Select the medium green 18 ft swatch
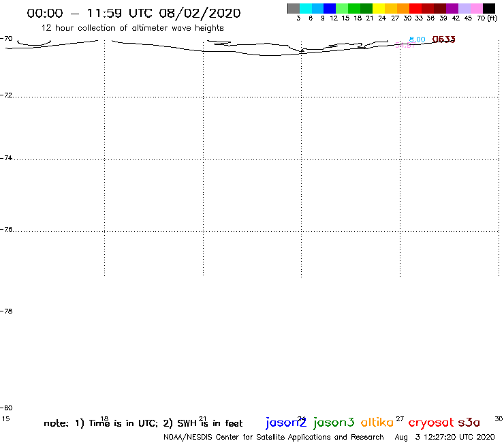This screenshot has width=504, height=443. pos(355,8)
